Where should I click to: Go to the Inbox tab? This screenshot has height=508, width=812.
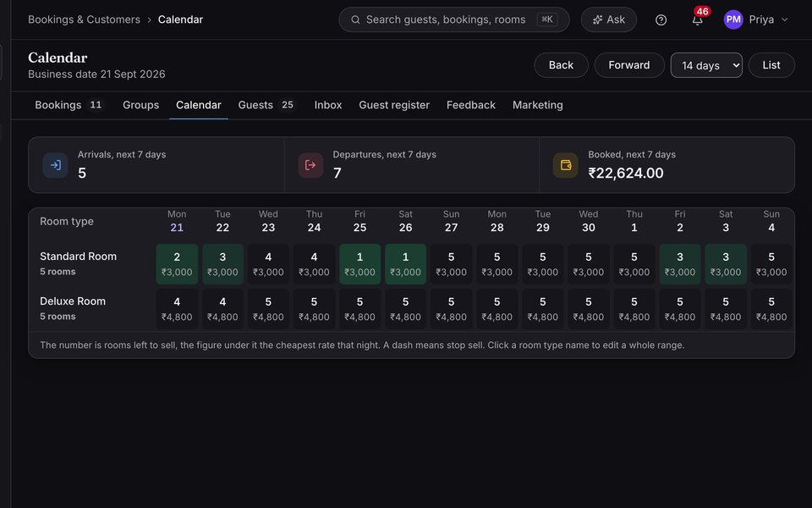328,105
